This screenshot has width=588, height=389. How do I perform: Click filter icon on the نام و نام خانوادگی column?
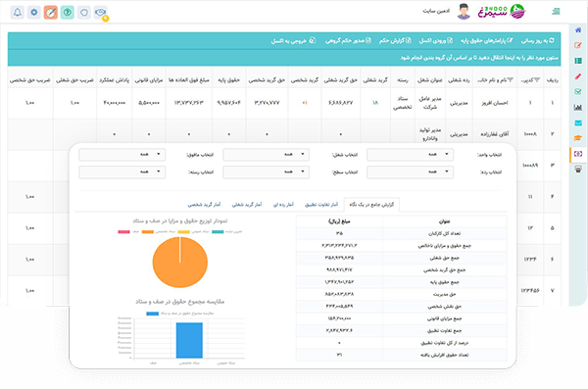[510, 80]
